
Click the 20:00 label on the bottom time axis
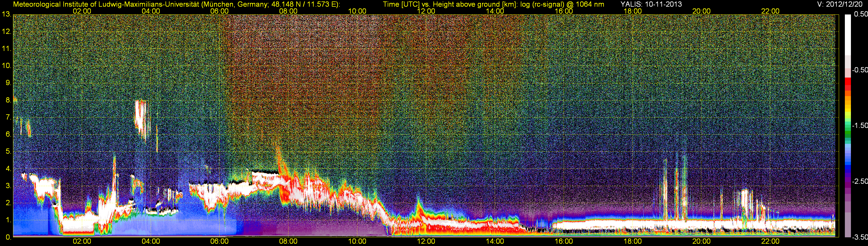(702, 241)
